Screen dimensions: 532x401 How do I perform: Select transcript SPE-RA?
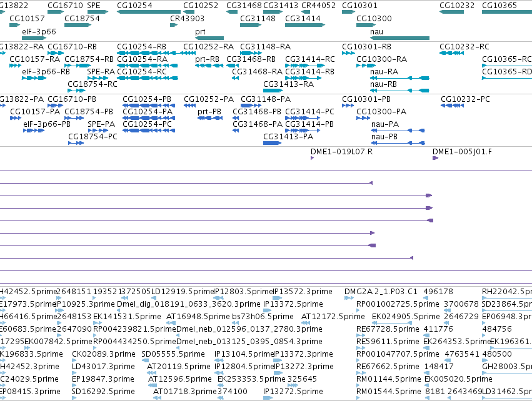[101, 72]
